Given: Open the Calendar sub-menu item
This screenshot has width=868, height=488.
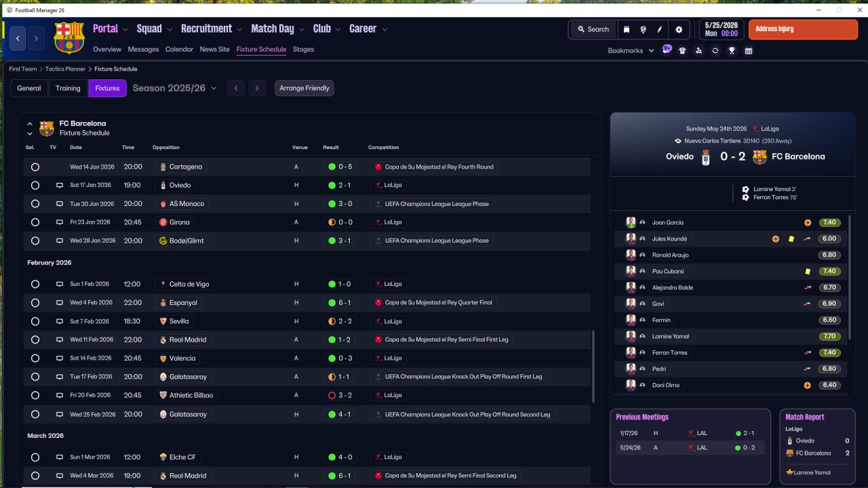Looking at the screenshot, I should [179, 49].
